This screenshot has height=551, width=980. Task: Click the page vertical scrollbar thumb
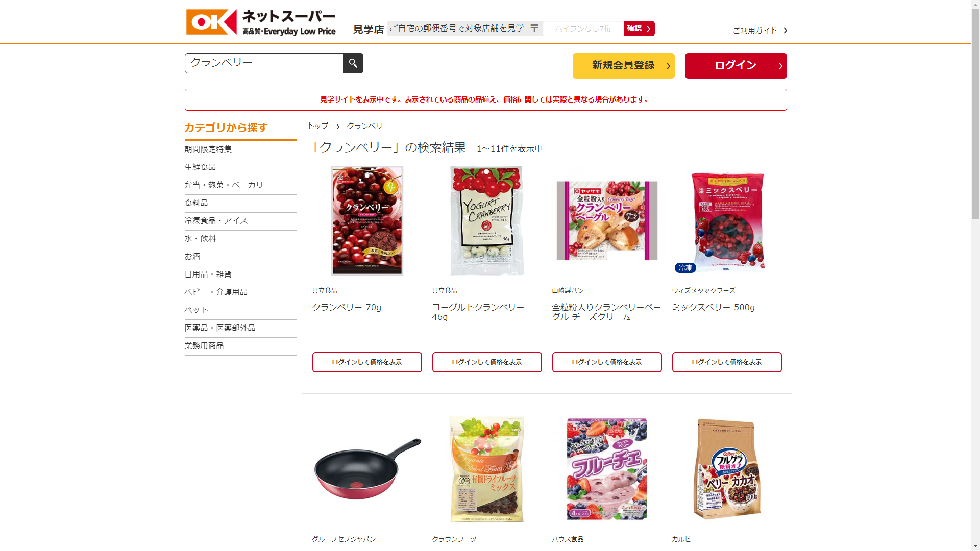click(x=975, y=110)
